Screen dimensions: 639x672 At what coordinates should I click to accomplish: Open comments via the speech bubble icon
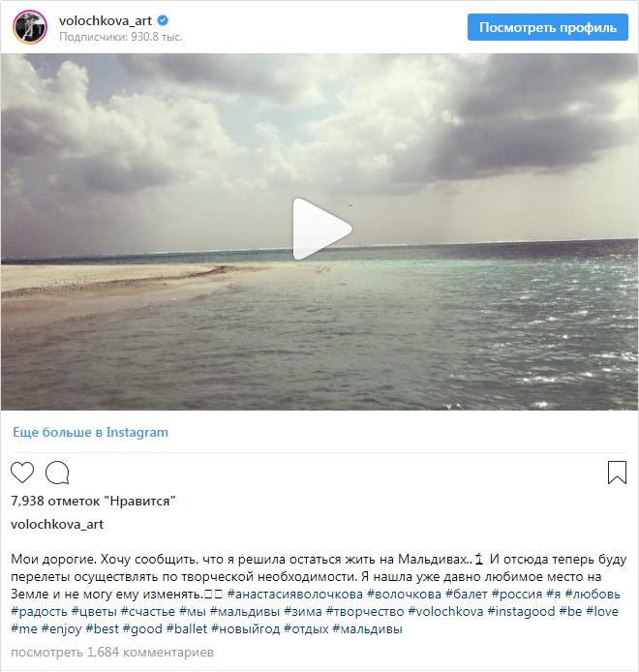[57, 473]
